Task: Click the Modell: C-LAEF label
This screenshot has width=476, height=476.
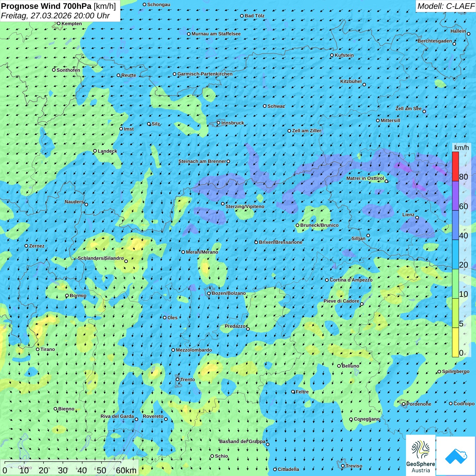Action: [446, 6]
